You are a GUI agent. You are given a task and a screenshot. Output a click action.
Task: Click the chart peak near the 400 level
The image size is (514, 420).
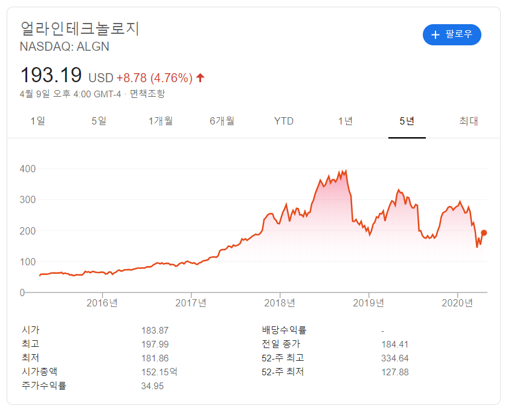click(x=345, y=169)
